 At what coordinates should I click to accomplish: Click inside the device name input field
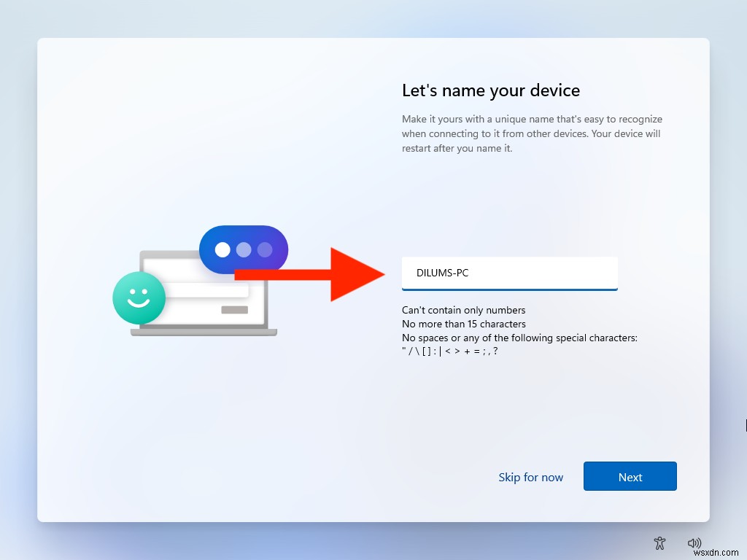click(509, 273)
